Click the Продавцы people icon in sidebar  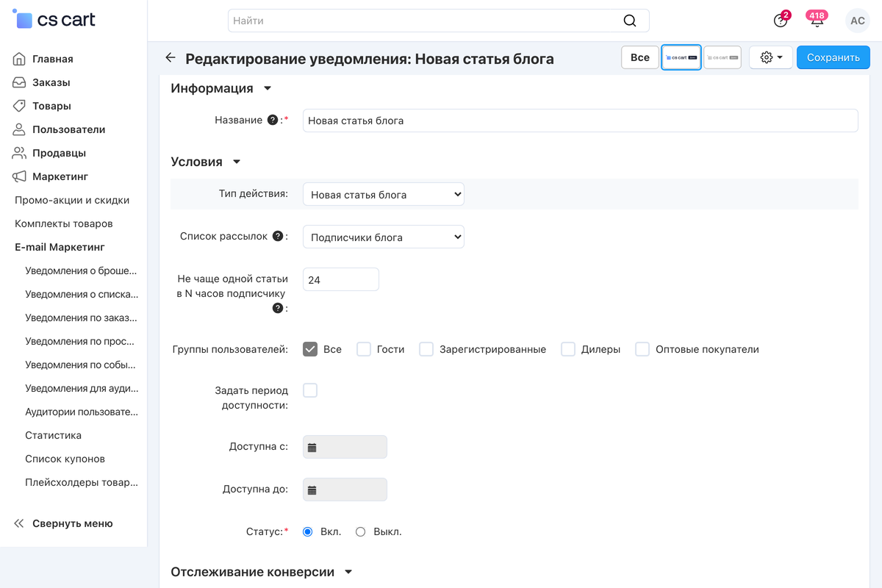tap(19, 153)
